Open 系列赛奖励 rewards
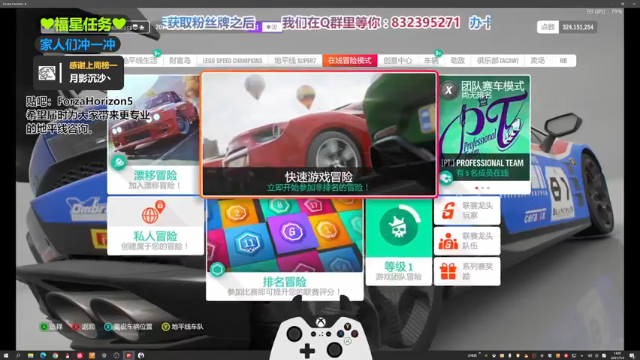The image size is (640, 360). click(x=467, y=271)
